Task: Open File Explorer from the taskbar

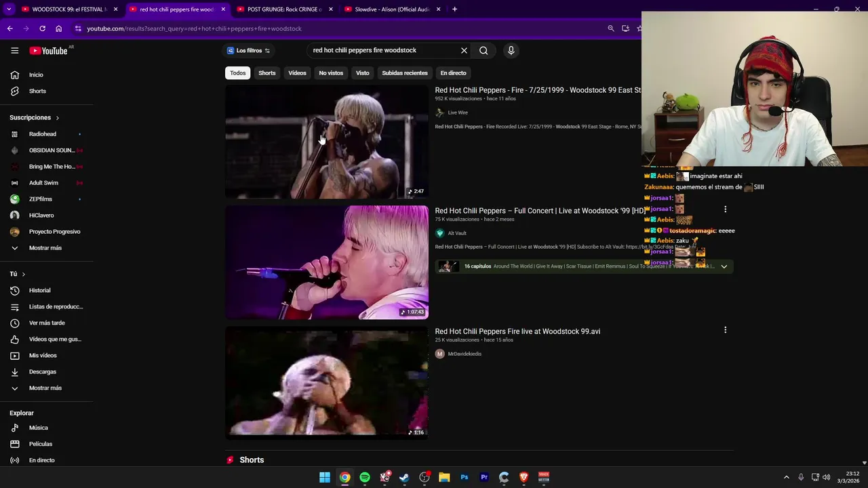Action: click(x=444, y=477)
